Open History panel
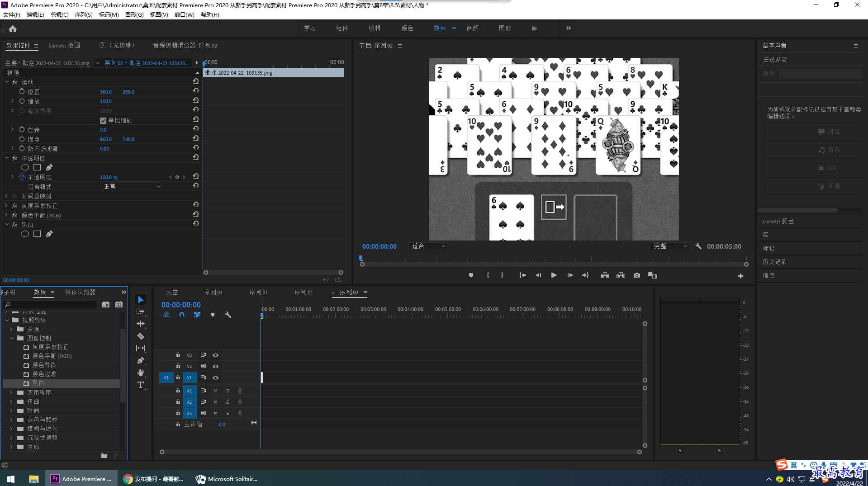Image resolution: width=868 pixels, height=486 pixels. coord(774,262)
